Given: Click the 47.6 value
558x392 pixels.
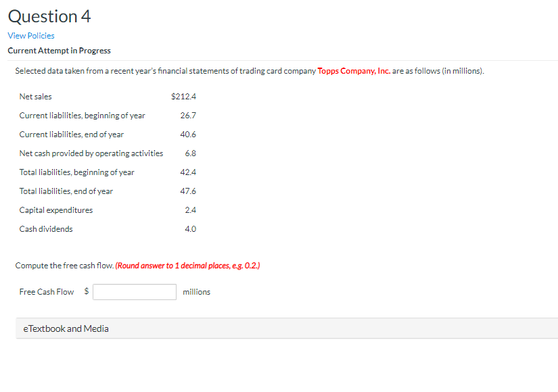Looking at the screenshot, I should tap(188, 191).
